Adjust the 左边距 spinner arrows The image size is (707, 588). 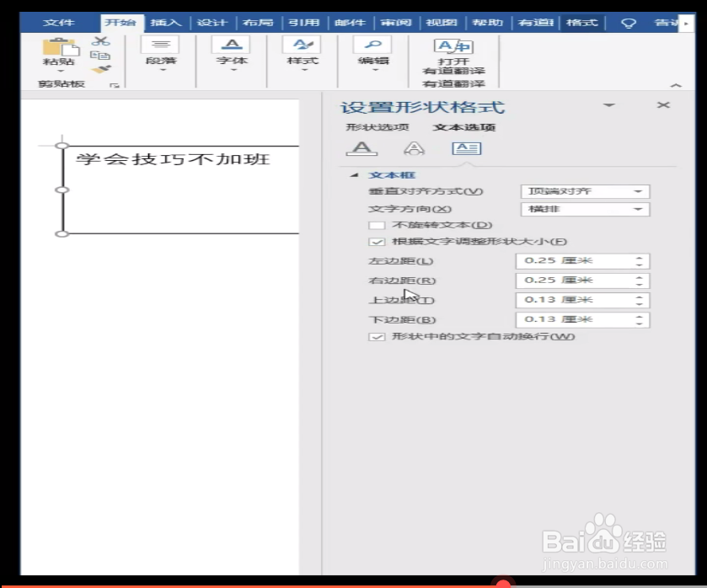[x=640, y=260]
